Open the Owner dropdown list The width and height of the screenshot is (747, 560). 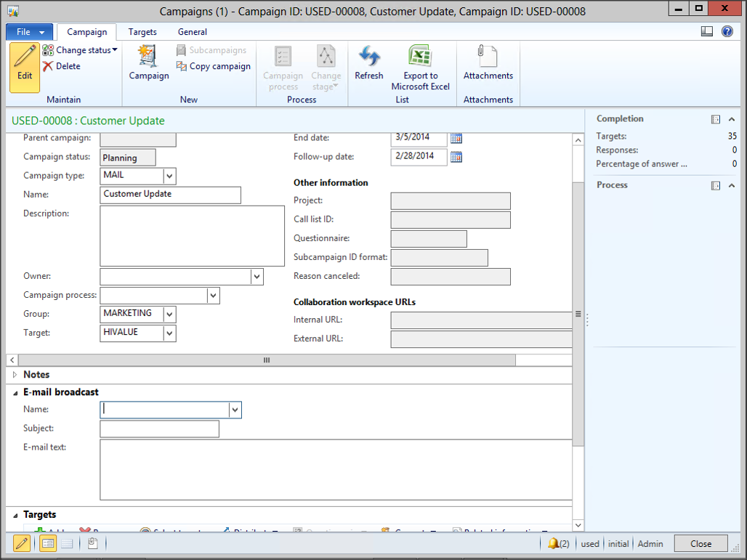[x=257, y=277]
